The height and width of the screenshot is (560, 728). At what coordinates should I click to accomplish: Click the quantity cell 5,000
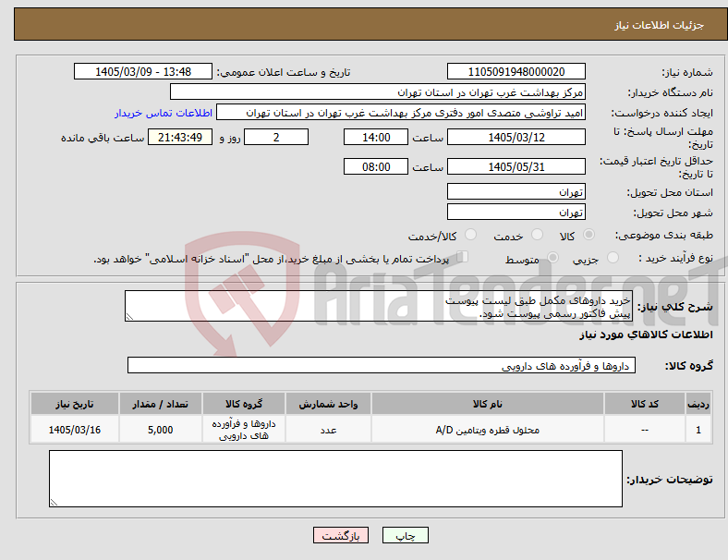pyautogui.click(x=160, y=430)
